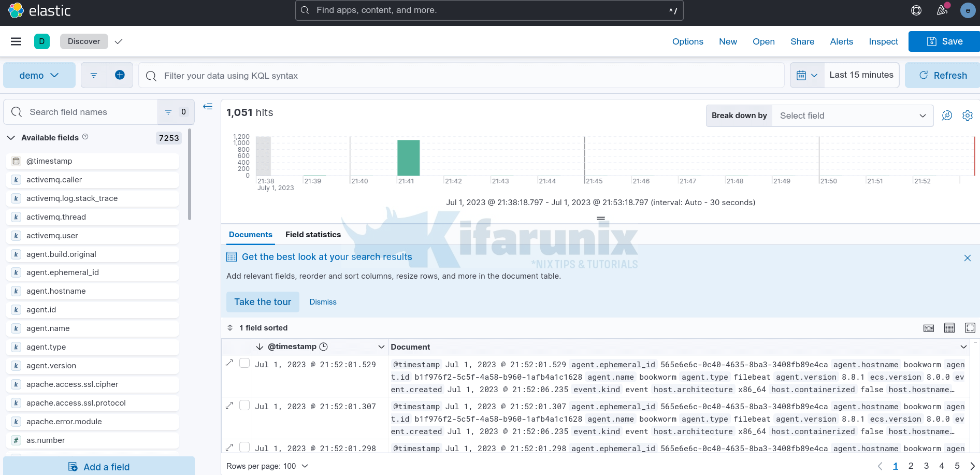Open the Options menu
Viewport: 980px width, 475px height.
point(688,41)
